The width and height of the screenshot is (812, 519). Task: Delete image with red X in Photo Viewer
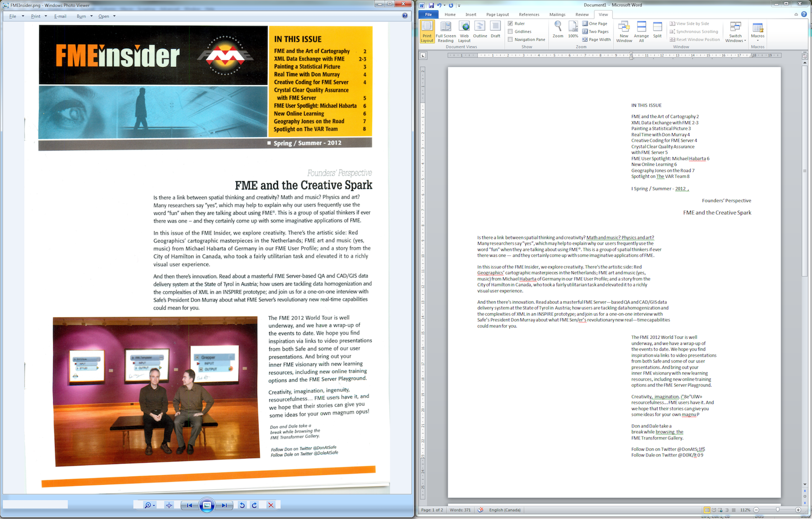pos(271,505)
